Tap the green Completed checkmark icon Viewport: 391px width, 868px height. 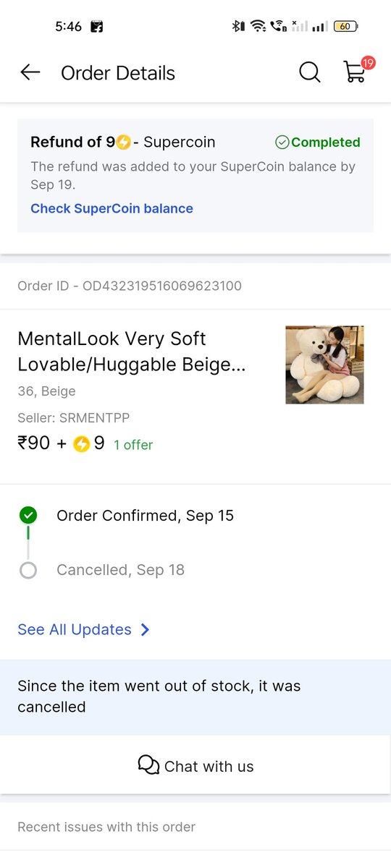tap(282, 142)
